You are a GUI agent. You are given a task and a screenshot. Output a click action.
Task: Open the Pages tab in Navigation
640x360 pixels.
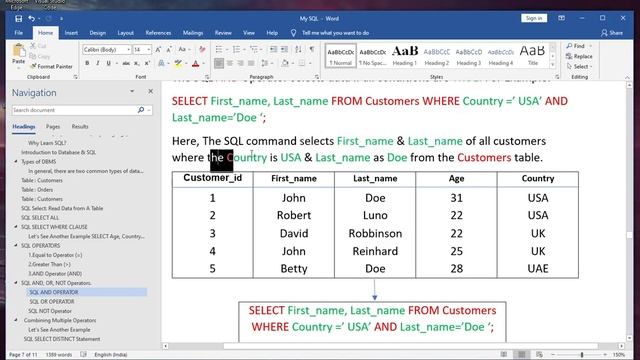[53, 127]
